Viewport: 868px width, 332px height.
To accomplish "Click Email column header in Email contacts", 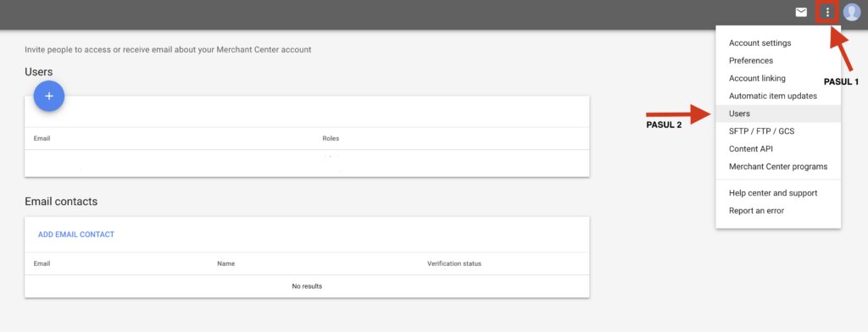I will (42, 263).
